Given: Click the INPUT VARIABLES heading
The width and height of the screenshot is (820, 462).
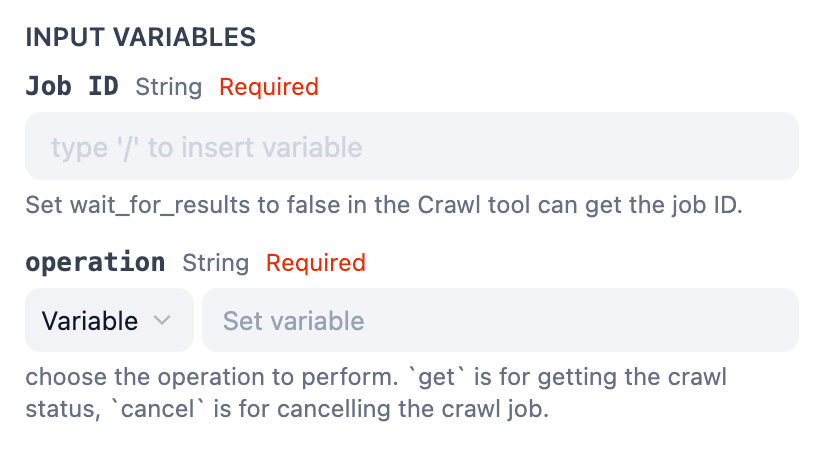Looking at the screenshot, I should (x=140, y=38).
